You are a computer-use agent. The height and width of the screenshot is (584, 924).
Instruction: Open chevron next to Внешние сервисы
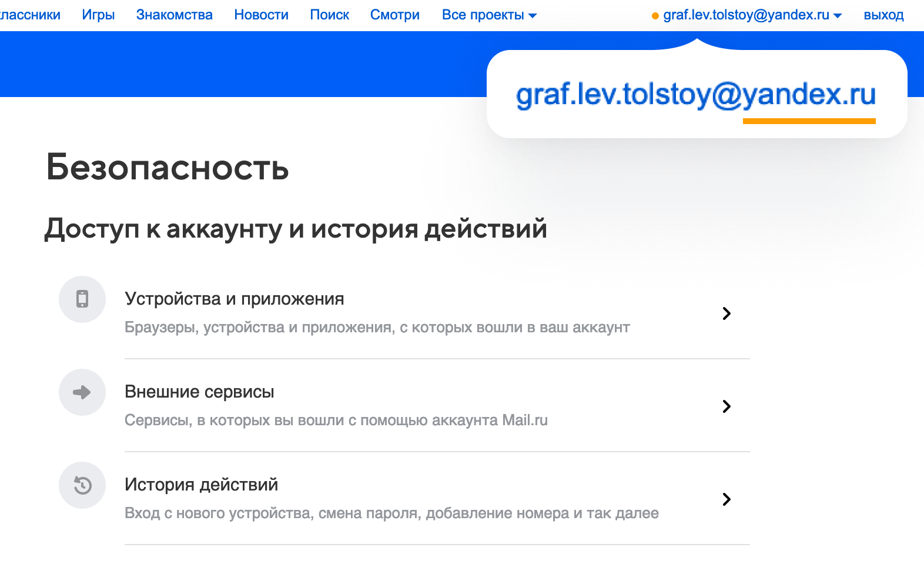(x=727, y=406)
